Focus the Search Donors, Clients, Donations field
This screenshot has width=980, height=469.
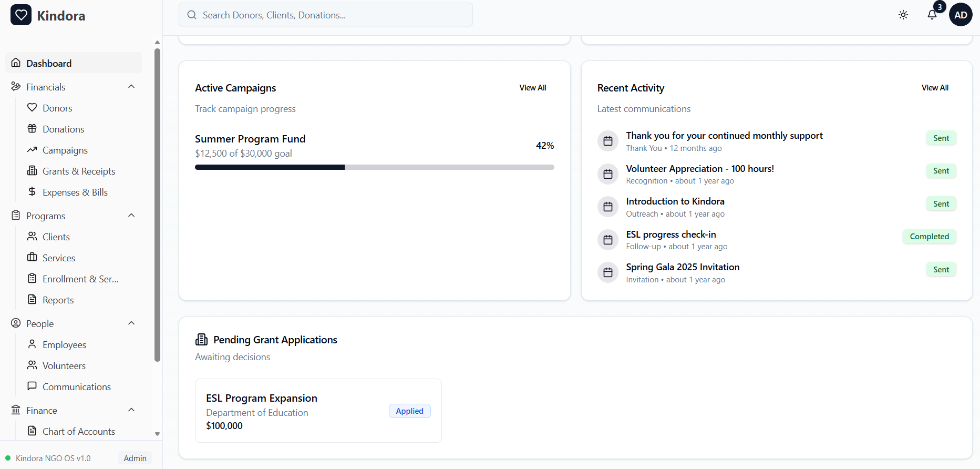tap(326, 15)
